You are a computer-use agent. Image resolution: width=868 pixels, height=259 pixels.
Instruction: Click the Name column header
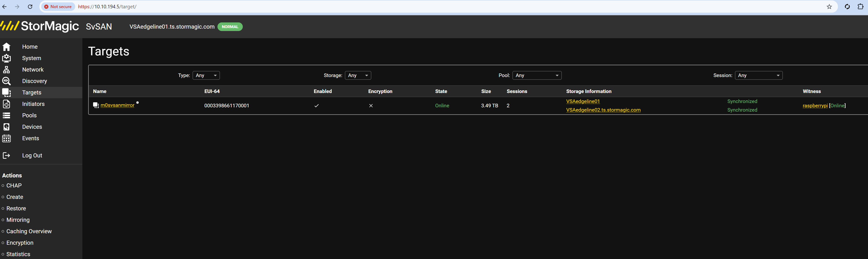(100, 91)
